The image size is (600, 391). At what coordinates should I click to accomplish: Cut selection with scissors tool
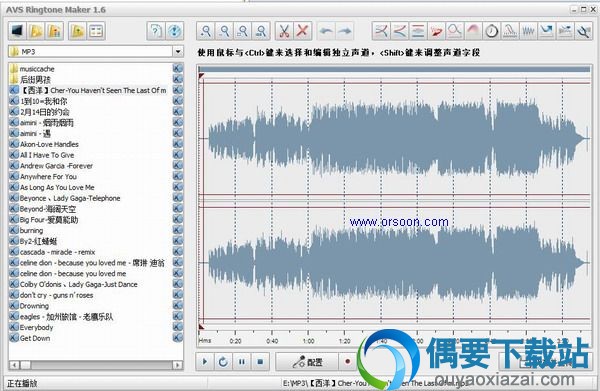(284, 31)
